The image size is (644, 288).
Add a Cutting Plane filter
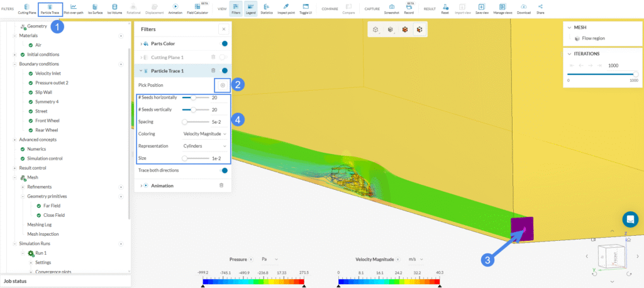tap(26, 9)
